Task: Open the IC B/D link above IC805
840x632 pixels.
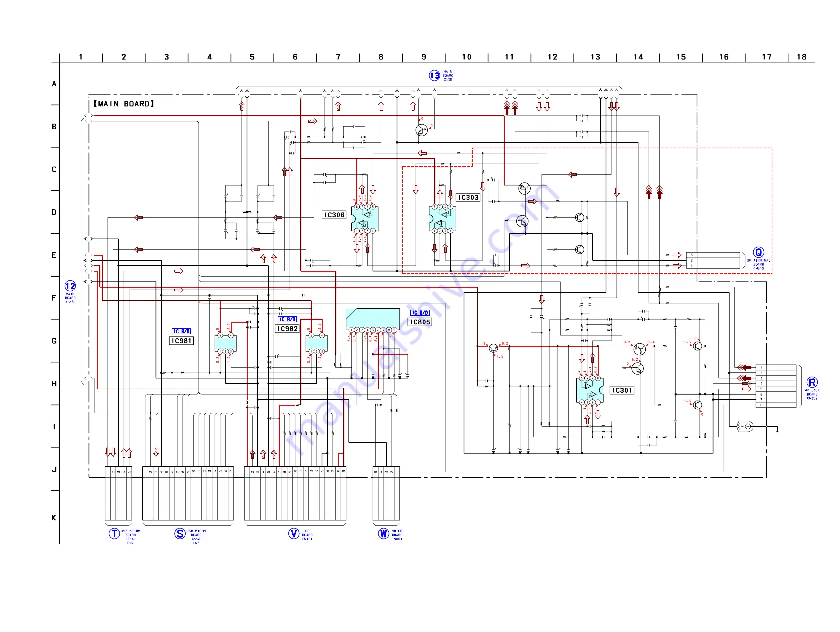Action: click(420, 313)
